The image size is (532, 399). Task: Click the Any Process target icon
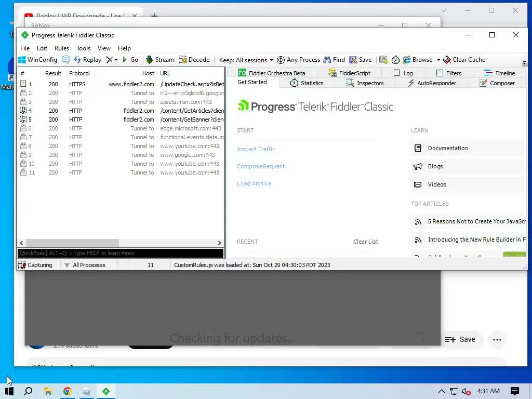(281, 60)
